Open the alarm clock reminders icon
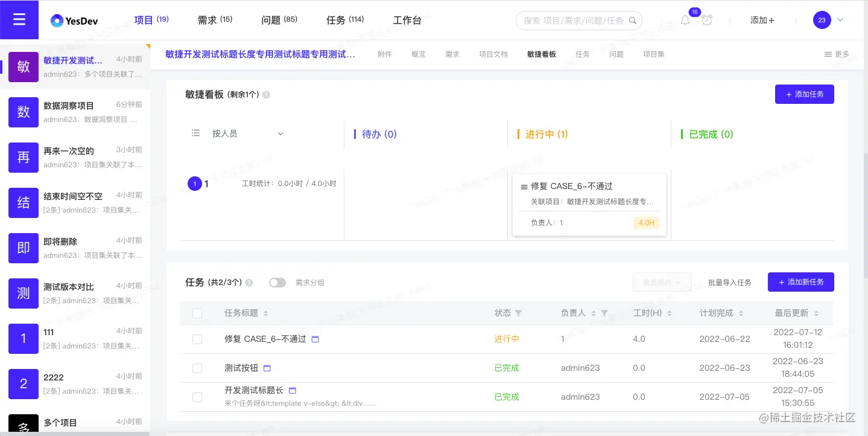The image size is (868, 436). coord(706,20)
